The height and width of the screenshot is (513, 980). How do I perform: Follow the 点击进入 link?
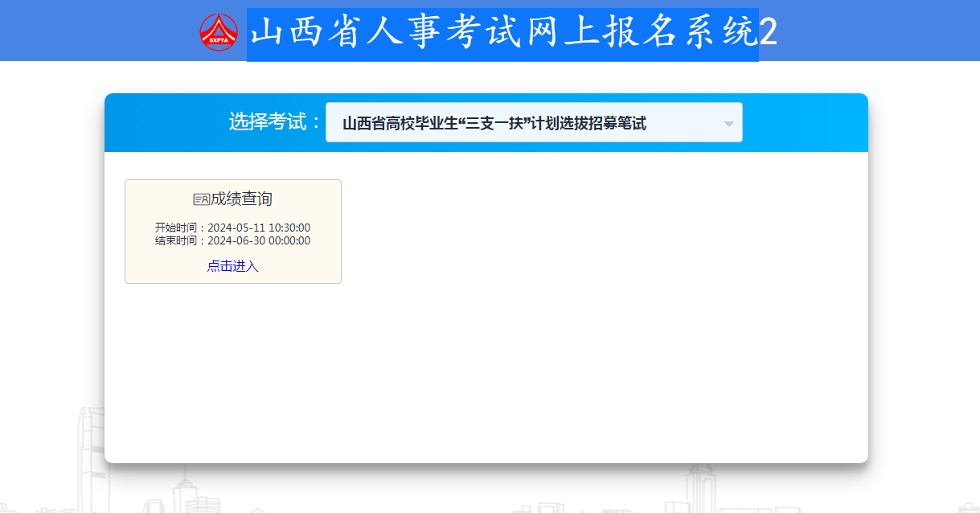pyautogui.click(x=232, y=266)
